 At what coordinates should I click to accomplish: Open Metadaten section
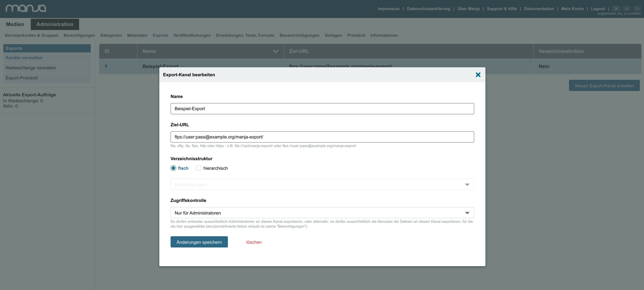click(x=137, y=35)
